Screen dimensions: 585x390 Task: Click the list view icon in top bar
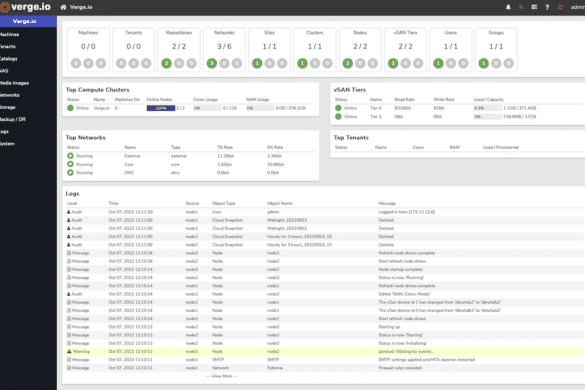[534, 7]
